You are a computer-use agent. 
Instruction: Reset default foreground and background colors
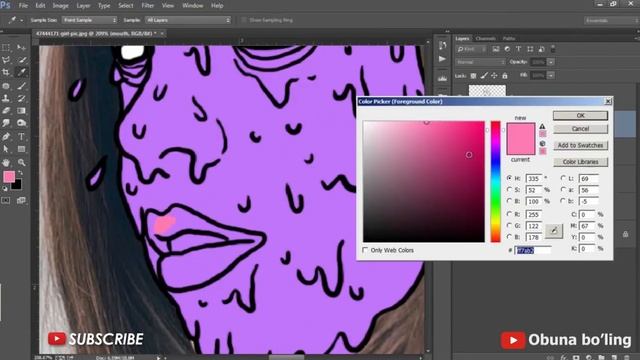click(x=5, y=189)
